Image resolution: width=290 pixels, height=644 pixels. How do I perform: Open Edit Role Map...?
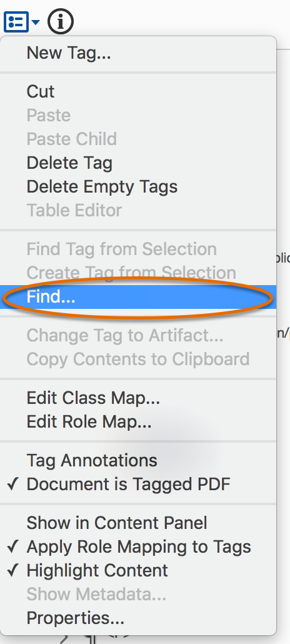click(138, 421)
